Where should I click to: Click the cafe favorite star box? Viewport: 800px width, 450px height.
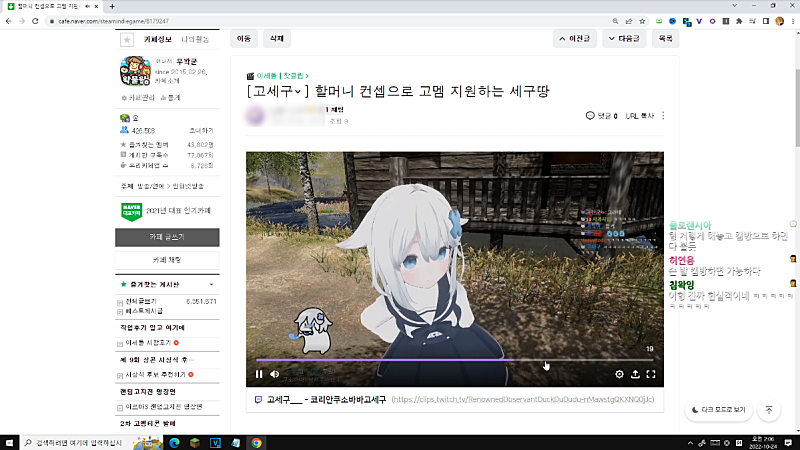127,39
